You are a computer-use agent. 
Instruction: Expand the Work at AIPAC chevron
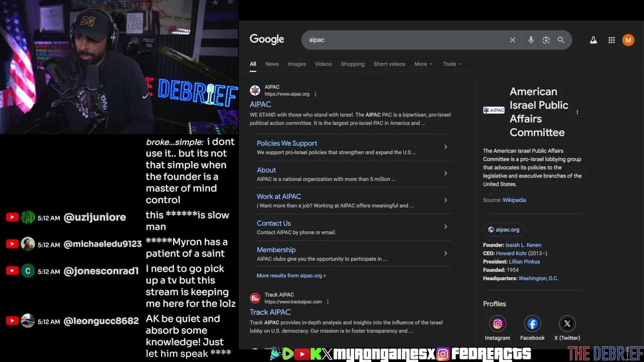pyautogui.click(x=445, y=200)
